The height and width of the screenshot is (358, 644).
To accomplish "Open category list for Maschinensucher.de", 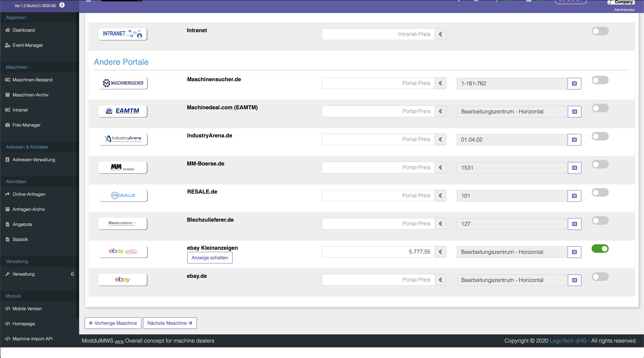I will tap(574, 83).
